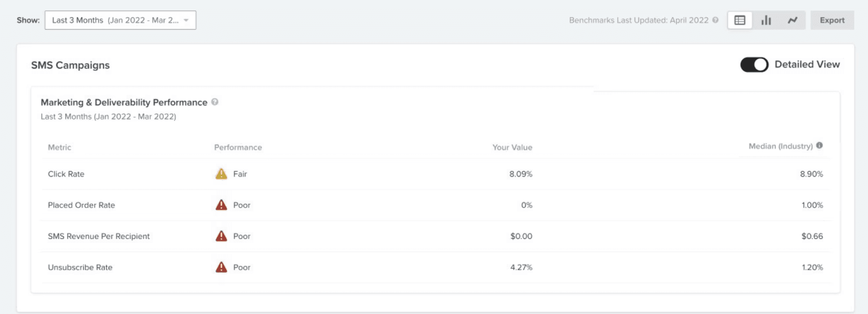Switch to table view icon

[x=740, y=20]
